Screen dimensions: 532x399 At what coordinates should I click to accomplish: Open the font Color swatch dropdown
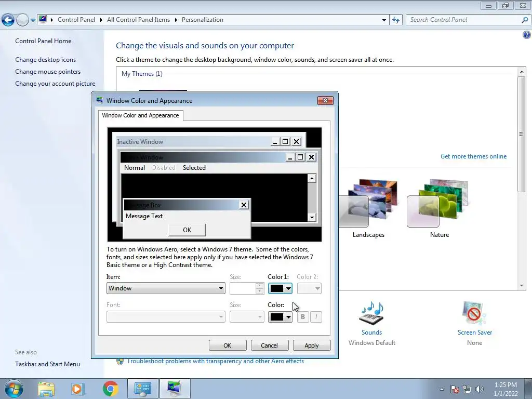280,317
